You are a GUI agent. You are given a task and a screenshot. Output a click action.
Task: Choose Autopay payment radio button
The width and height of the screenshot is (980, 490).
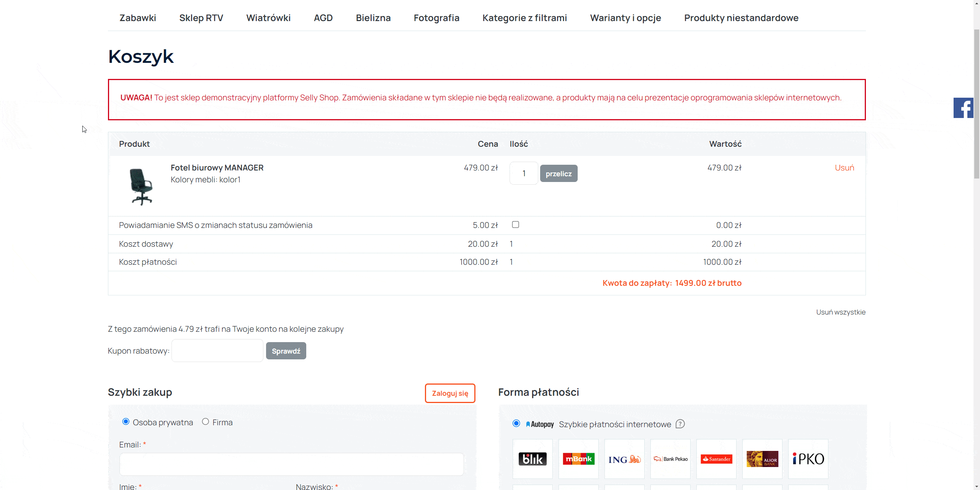516,423
